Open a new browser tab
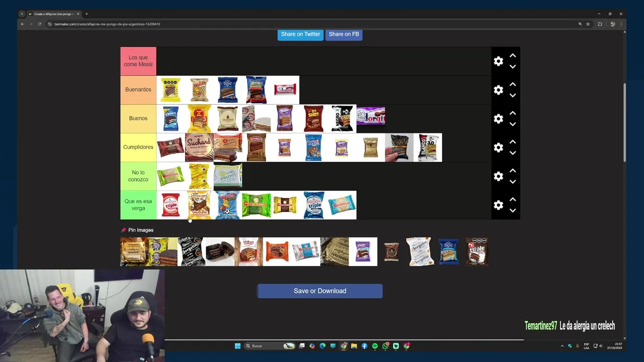Image resolution: width=644 pixels, height=362 pixels. tap(87, 14)
